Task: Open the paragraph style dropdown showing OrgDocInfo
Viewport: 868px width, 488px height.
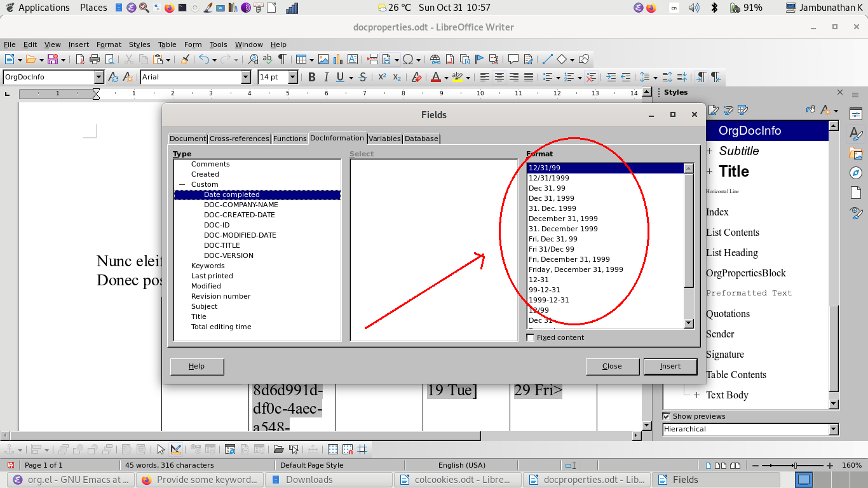Action: (98, 78)
